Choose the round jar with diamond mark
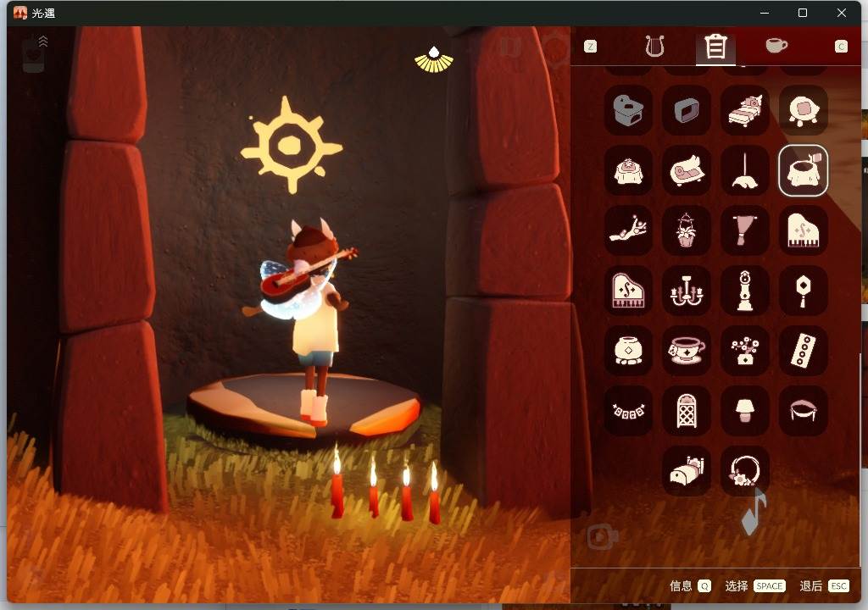The width and height of the screenshot is (868, 610). 628,351
